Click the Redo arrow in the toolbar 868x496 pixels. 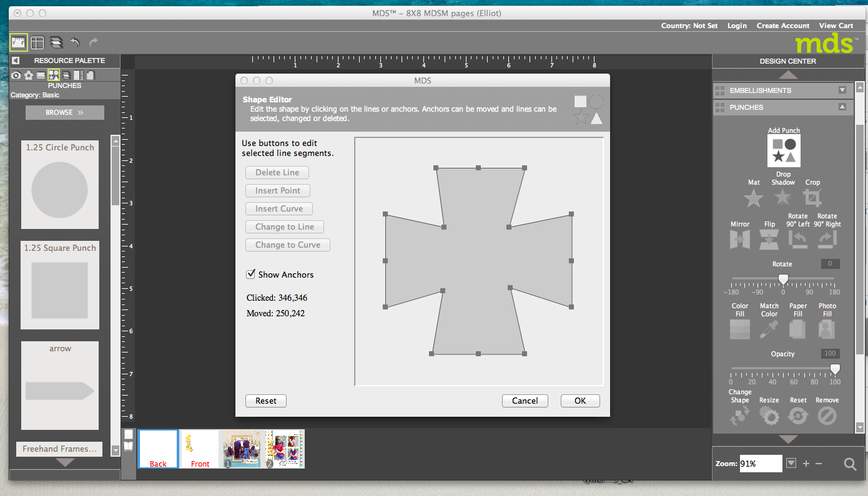94,42
